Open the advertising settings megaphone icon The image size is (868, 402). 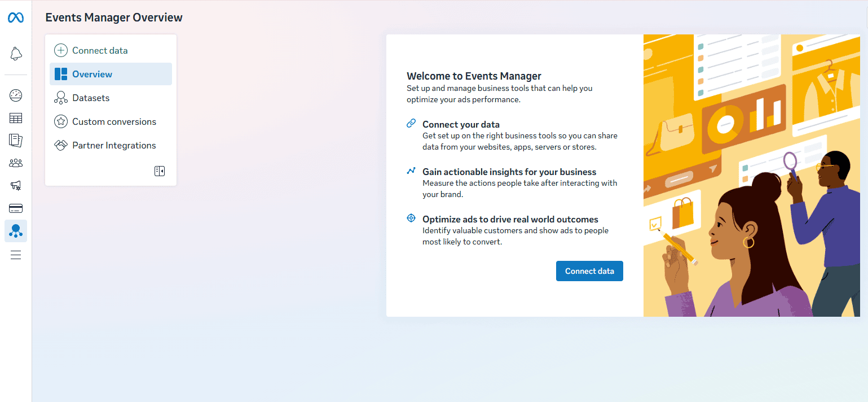coord(16,186)
